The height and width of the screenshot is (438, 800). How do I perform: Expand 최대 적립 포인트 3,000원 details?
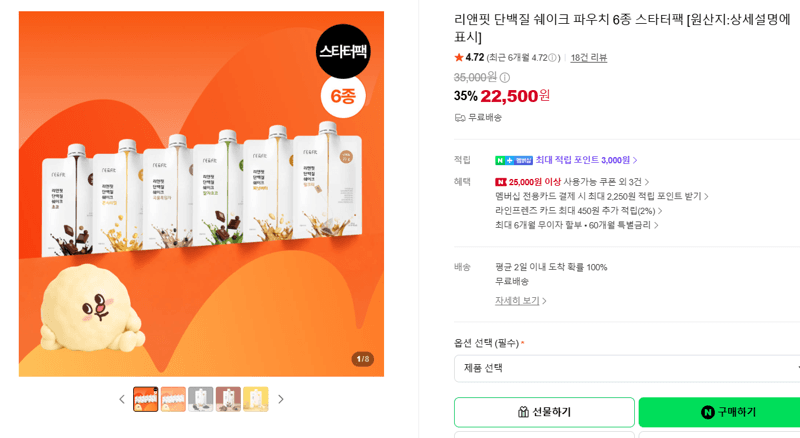point(586,160)
